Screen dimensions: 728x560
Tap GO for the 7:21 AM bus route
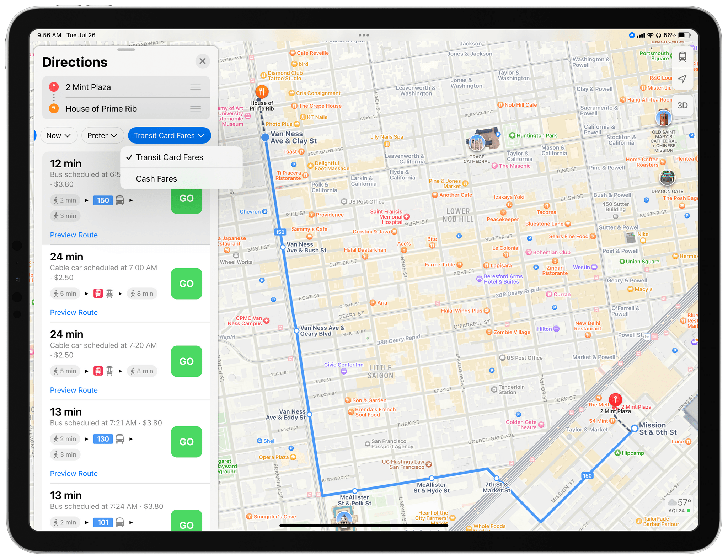186,442
